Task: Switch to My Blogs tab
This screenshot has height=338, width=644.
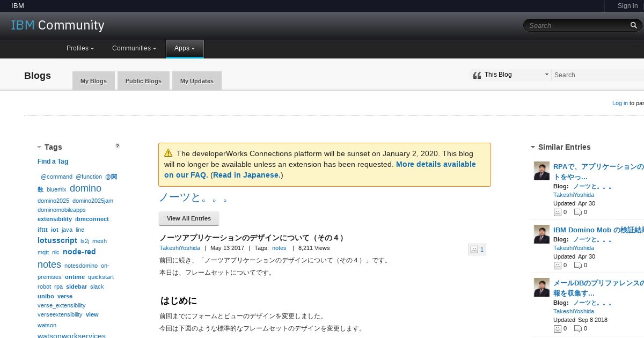Action: coord(93,81)
